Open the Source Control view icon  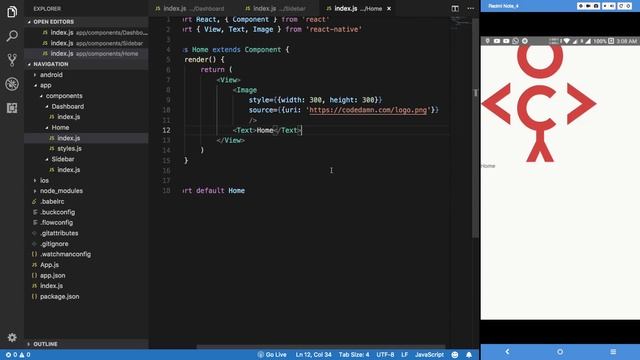click(x=12, y=60)
